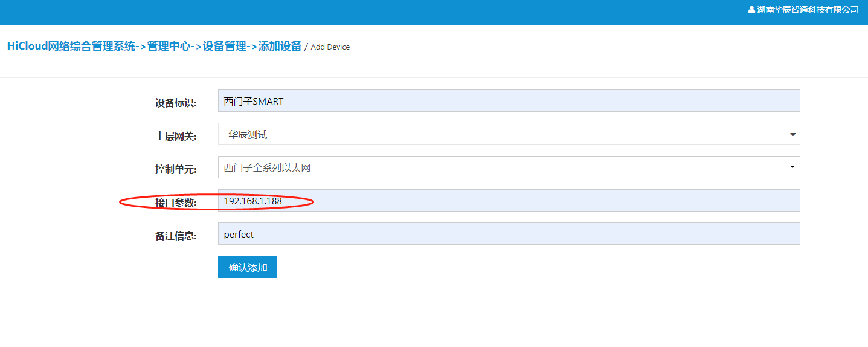Click the 接口参数 field with 192.168.1.188
The height and width of the screenshot is (347, 868).
click(x=509, y=201)
